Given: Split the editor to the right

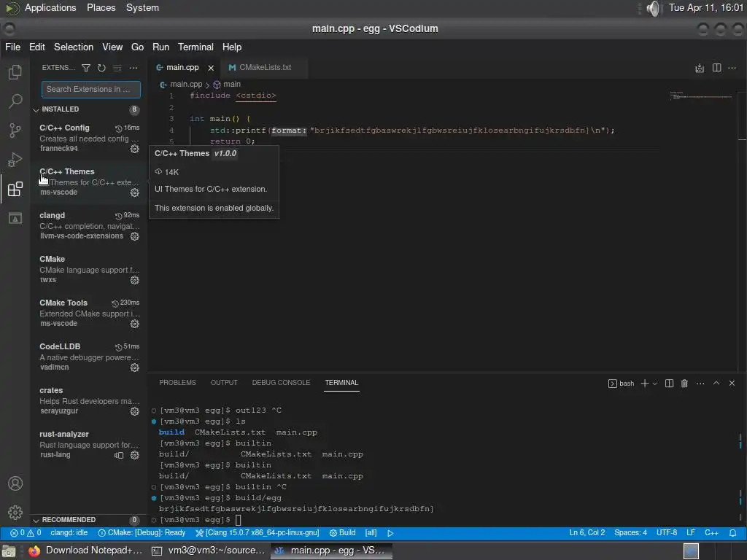Looking at the screenshot, I should tap(716, 68).
